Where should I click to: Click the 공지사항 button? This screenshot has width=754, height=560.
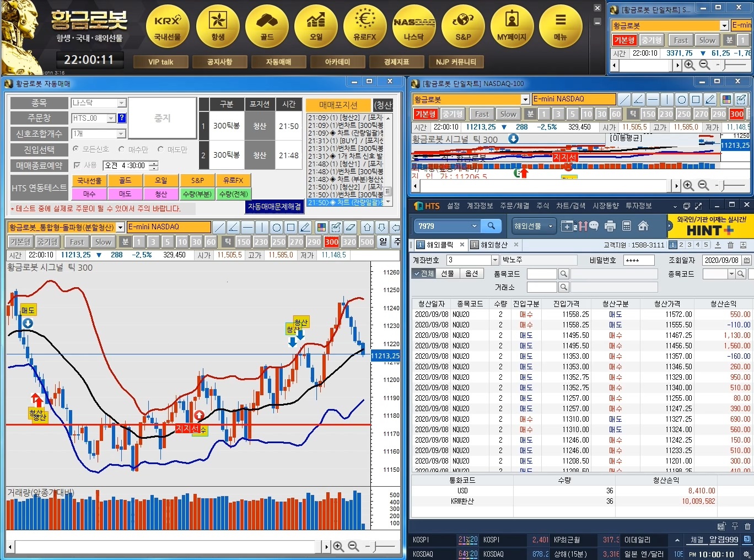click(219, 62)
